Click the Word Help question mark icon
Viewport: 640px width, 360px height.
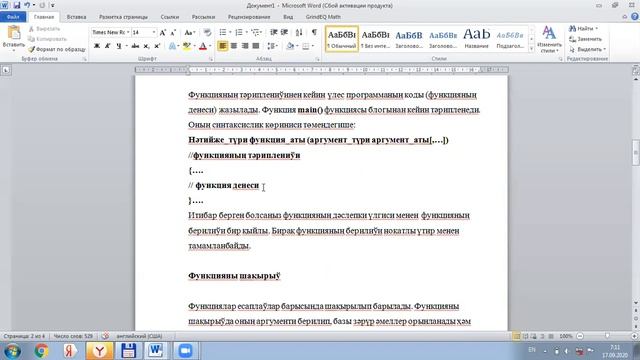pyautogui.click(x=635, y=17)
